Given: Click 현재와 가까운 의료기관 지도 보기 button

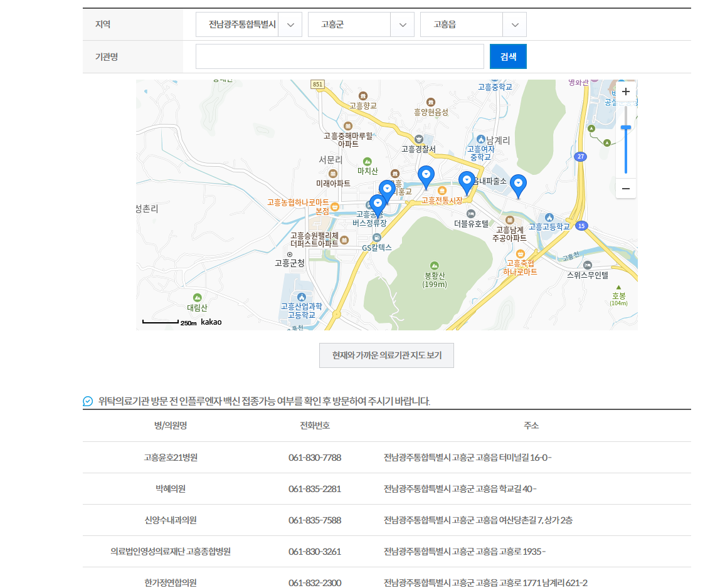Looking at the screenshot, I should coord(386,355).
